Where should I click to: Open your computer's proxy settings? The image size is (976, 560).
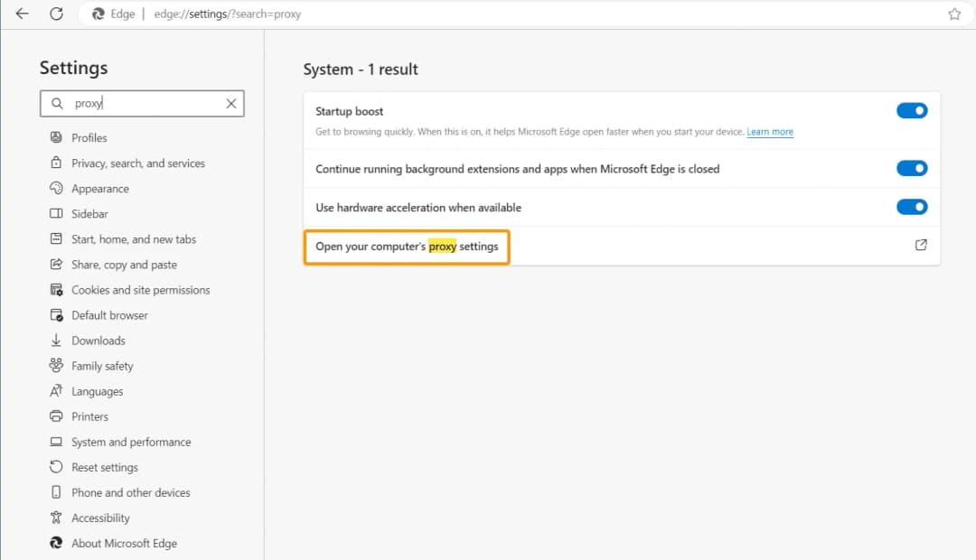point(407,245)
